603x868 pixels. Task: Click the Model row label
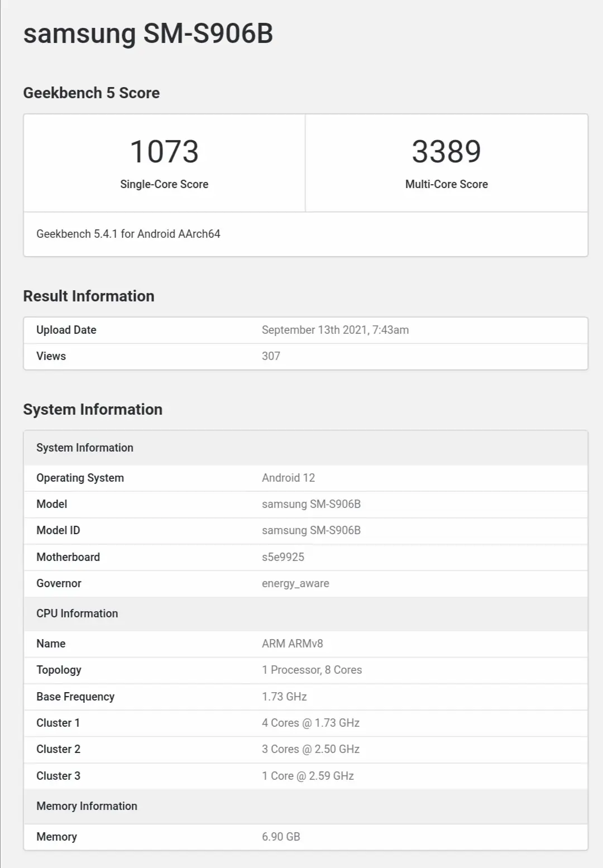52,504
